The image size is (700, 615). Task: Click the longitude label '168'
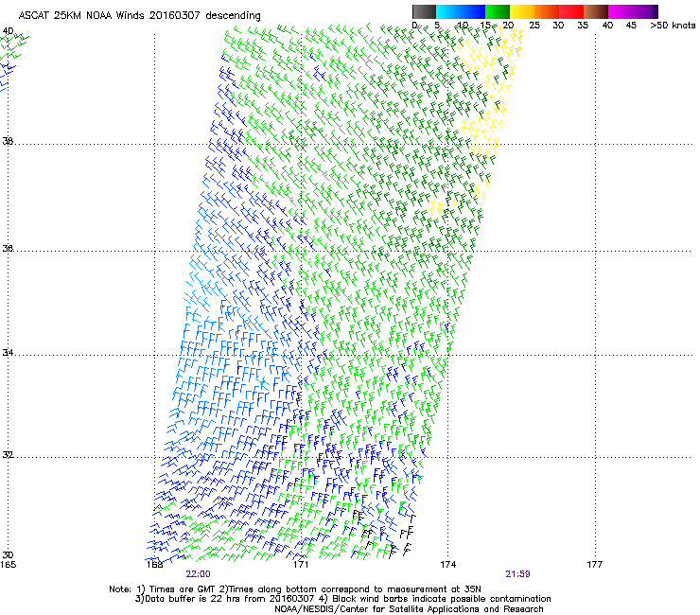click(154, 565)
